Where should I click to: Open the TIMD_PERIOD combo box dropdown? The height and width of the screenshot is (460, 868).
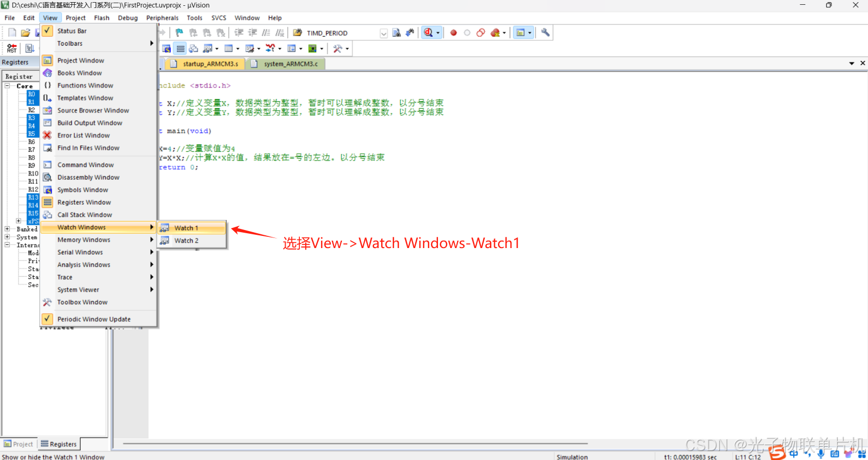click(x=383, y=33)
